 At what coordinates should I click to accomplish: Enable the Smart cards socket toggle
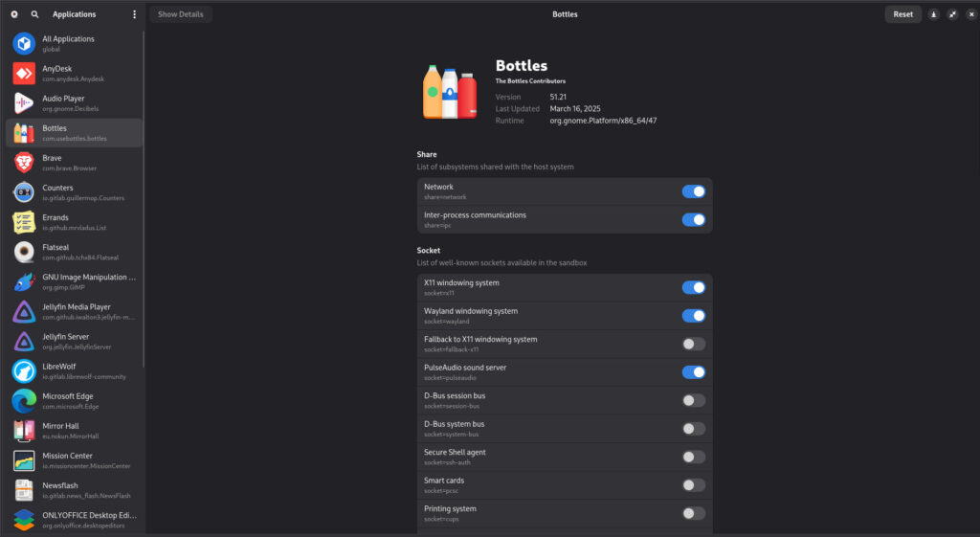click(x=694, y=485)
